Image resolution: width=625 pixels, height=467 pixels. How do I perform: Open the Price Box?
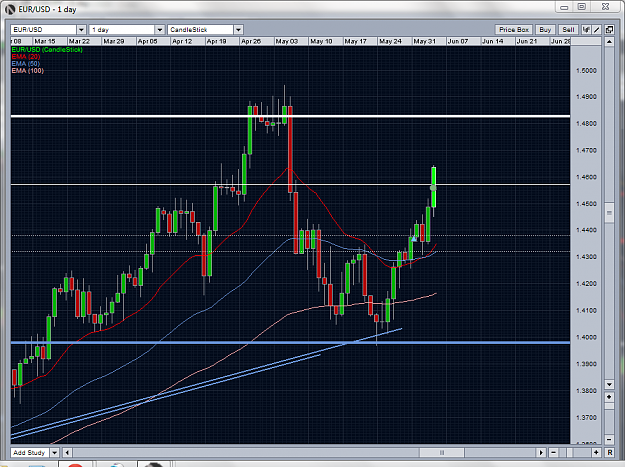[x=513, y=29]
